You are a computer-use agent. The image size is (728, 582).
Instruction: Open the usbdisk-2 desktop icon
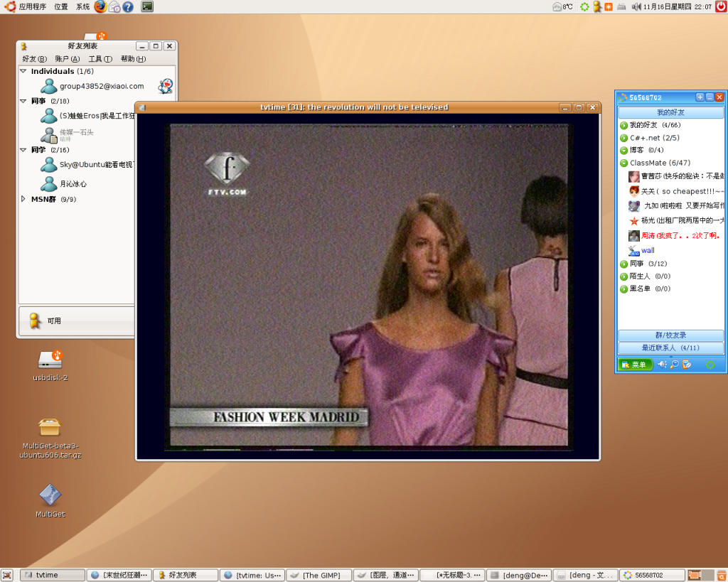tap(50, 365)
